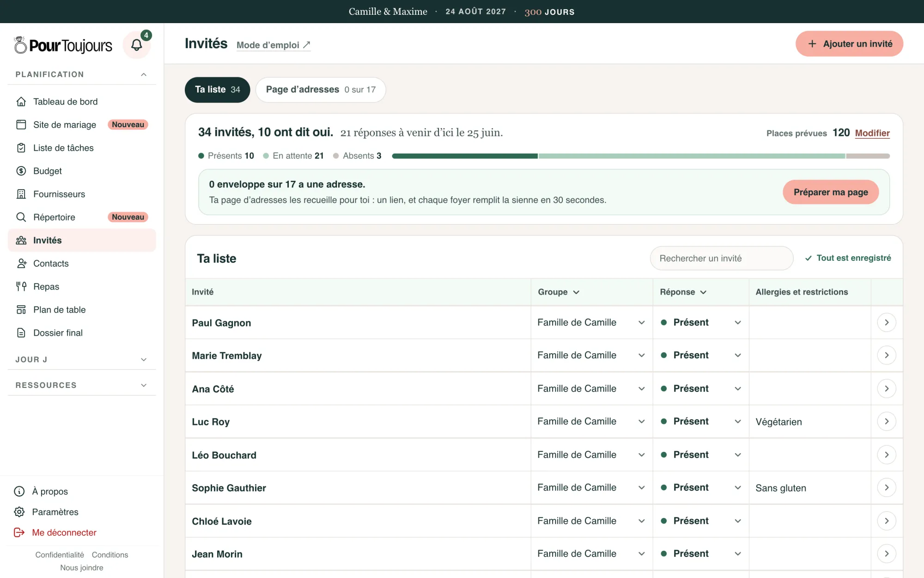Viewport: 924px width, 578px height.
Task: Switch to the Page d'adresses tab
Action: tap(321, 90)
